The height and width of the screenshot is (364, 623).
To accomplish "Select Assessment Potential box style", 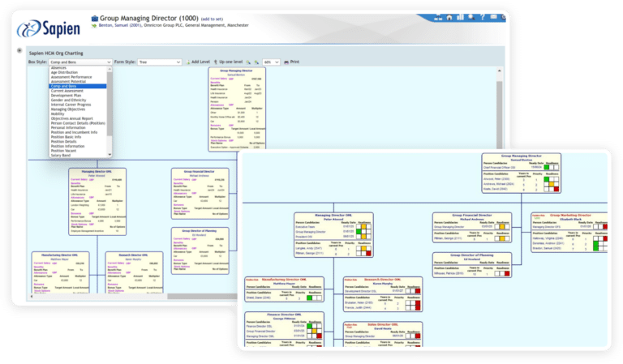I will [x=78, y=81].
